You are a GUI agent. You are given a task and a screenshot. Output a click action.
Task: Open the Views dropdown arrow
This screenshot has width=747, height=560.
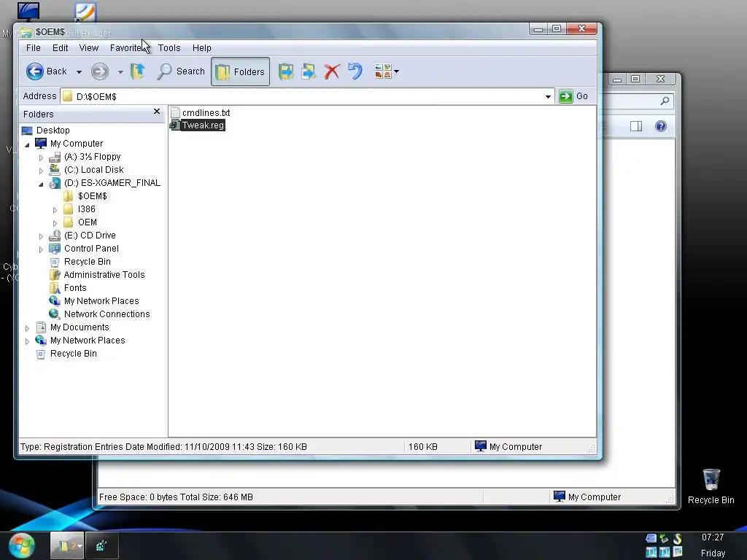pos(396,72)
